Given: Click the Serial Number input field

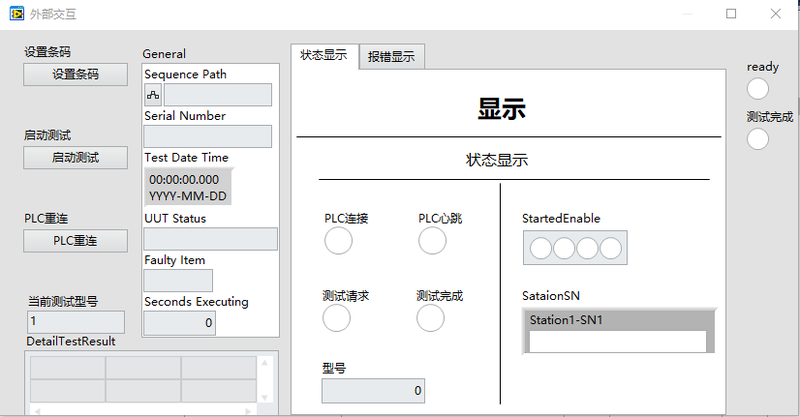Looking at the screenshot, I should [x=208, y=136].
